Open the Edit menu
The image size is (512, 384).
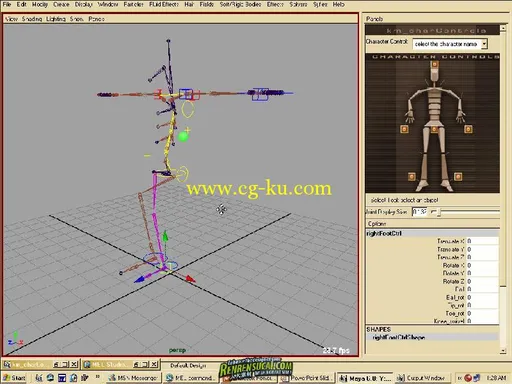[21, 4]
